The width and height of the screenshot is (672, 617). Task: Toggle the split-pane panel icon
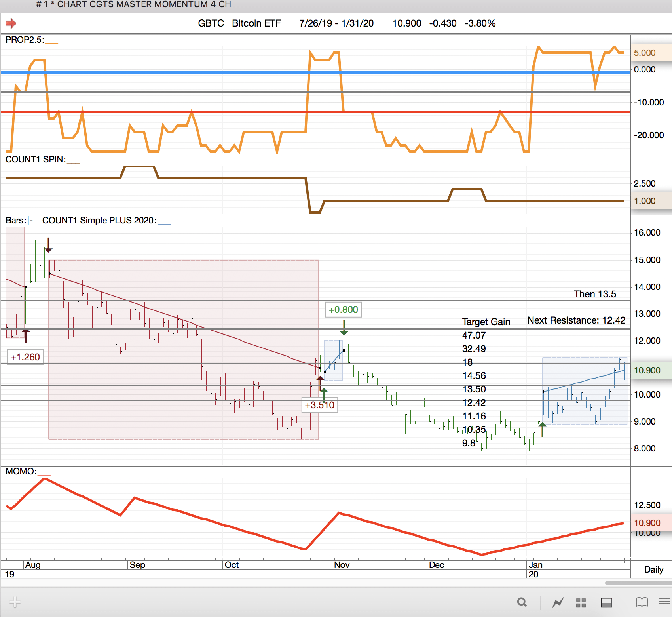(606, 603)
